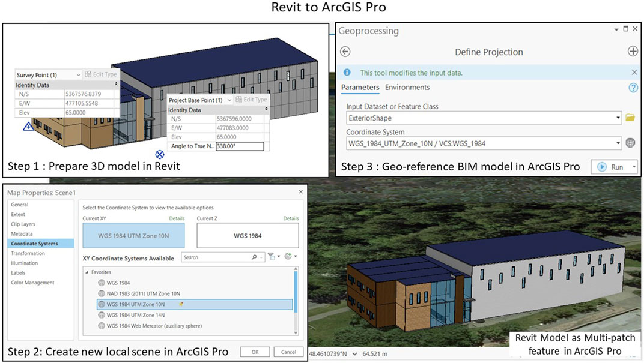Viewport: 644px width, 363px height.
Task: Click Cancel in Map Properties
Action: pos(288,352)
